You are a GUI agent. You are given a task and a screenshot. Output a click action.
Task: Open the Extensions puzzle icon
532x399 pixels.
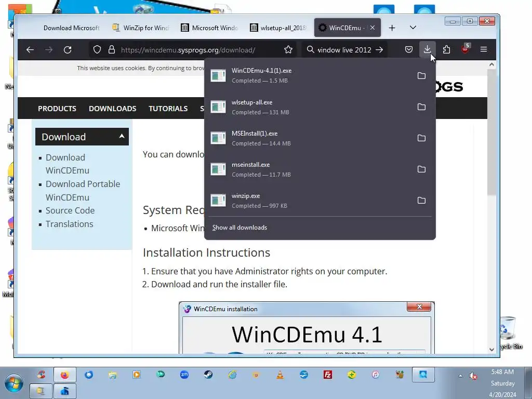[x=446, y=50]
